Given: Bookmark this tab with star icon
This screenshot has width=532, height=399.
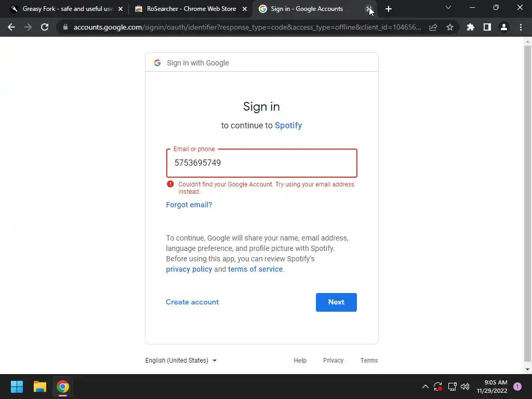Looking at the screenshot, I should click(x=450, y=27).
